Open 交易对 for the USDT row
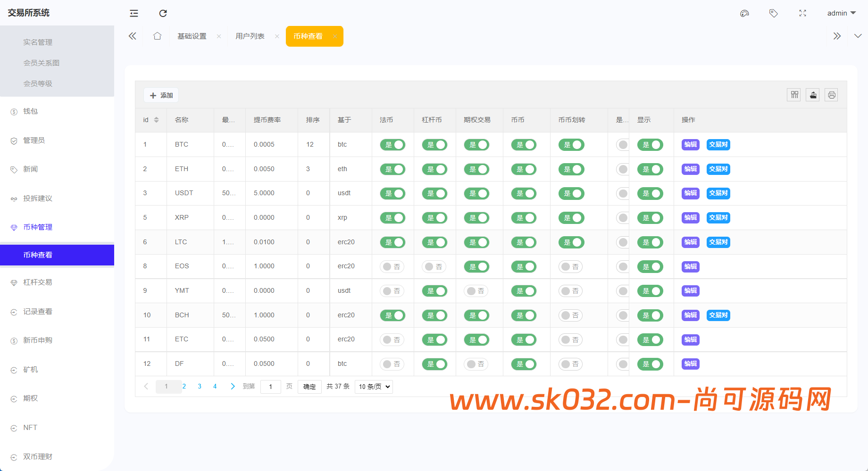Screen dimensions: 868x471 point(718,193)
